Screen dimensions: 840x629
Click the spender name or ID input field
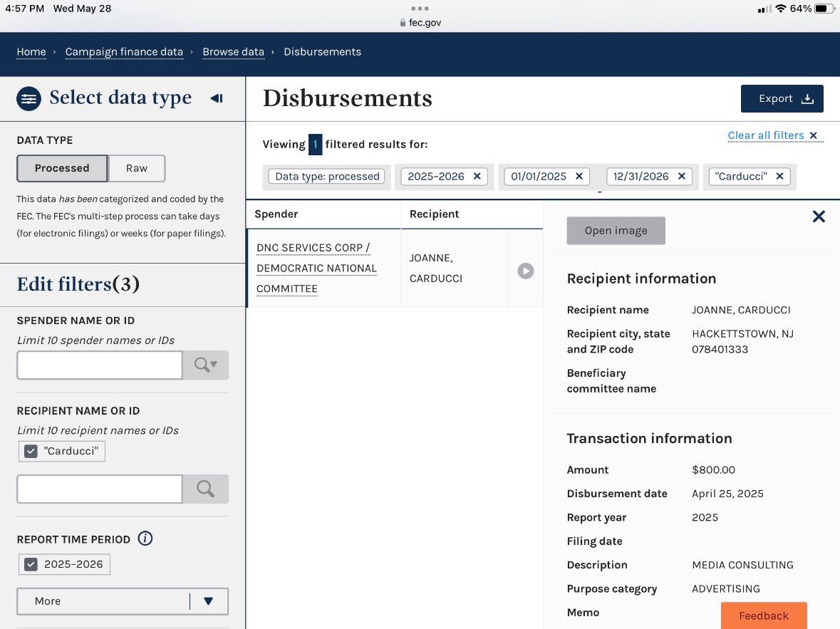tap(100, 365)
